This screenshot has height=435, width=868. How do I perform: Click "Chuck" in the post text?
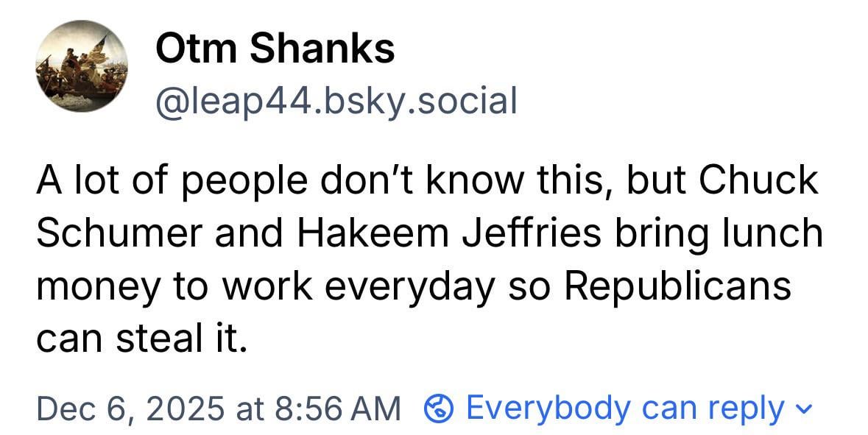[758, 181]
